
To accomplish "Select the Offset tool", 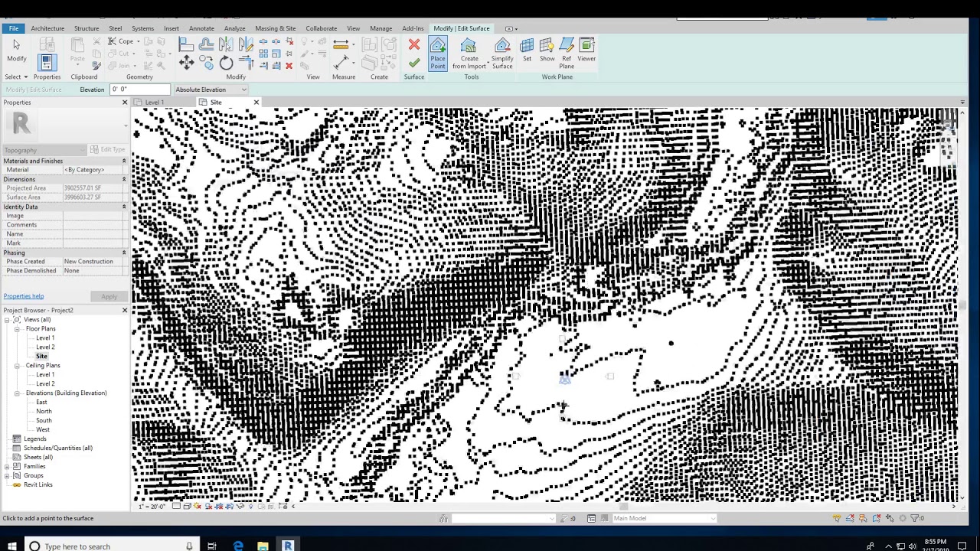I will 206,44.
